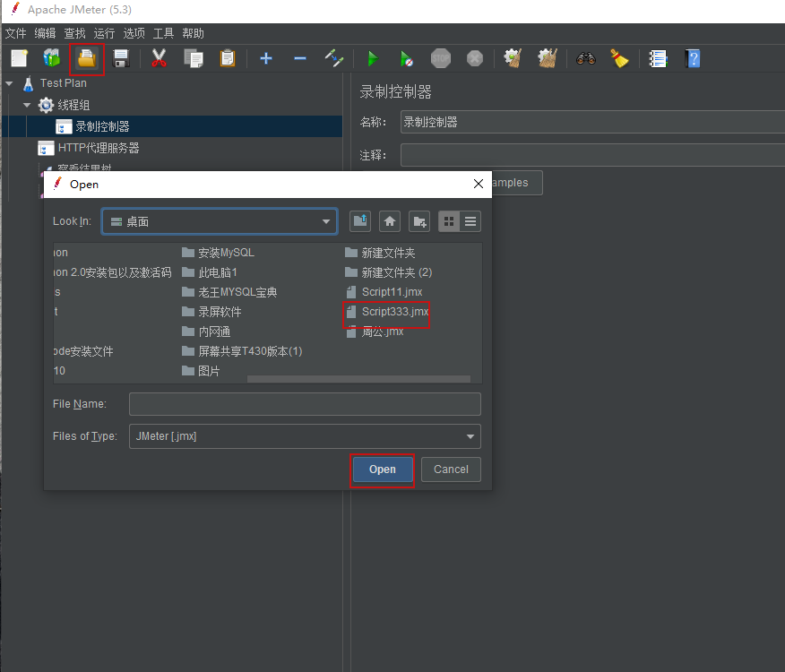Click the Cut scissors icon
The height and width of the screenshot is (672, 785).
click(159, 58)
